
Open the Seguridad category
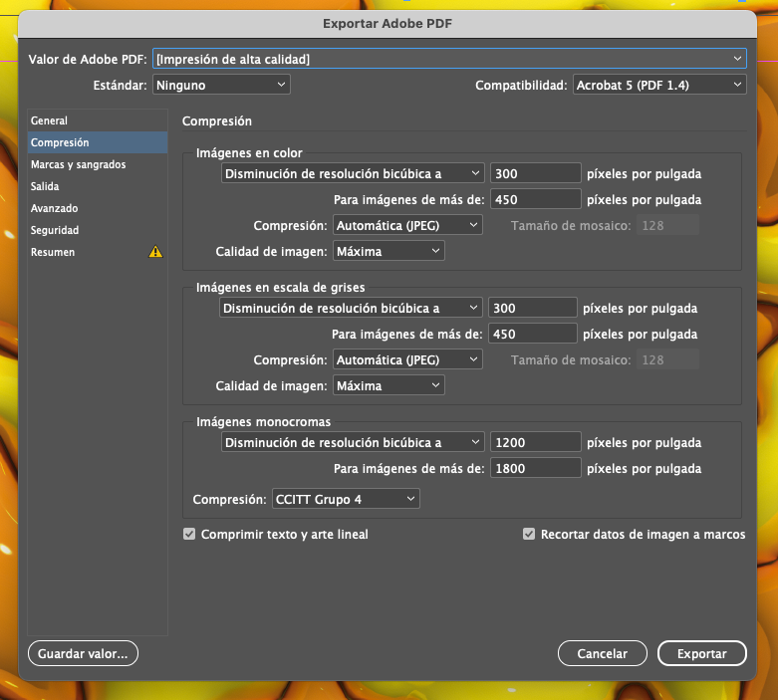(x=98, y=230)
